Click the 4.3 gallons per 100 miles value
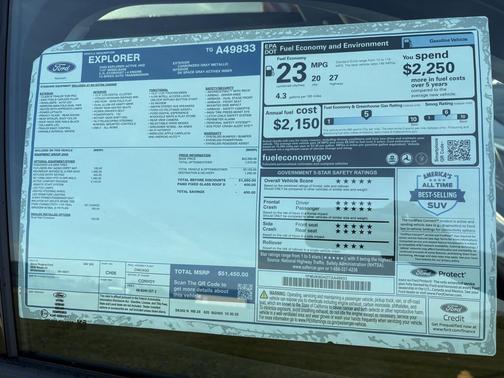The height and width of the screenshot is (378, 504). [x=281, y=96]
